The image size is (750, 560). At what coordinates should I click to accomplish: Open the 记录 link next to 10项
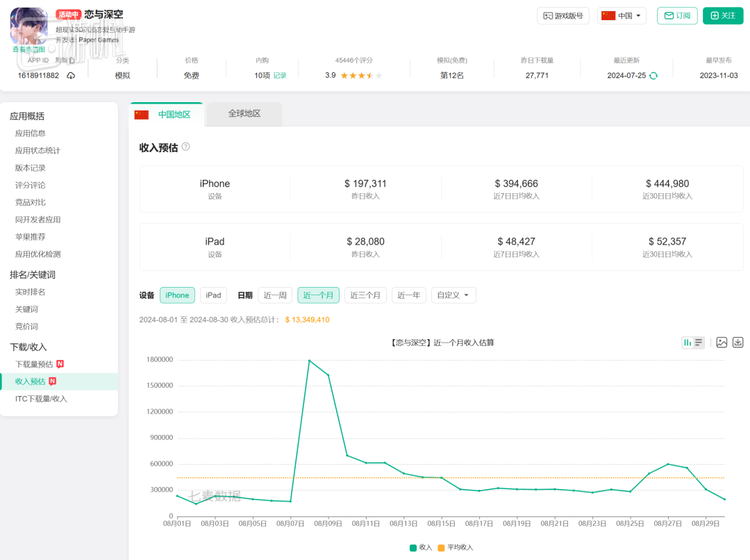(280, 76)
